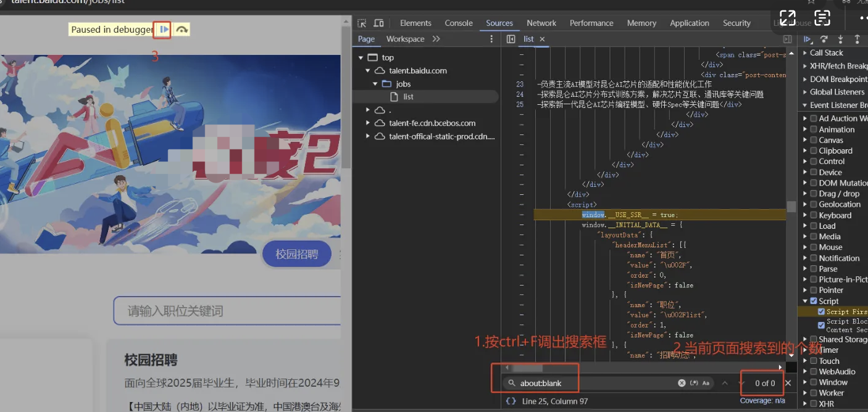Resume script execution in paused overlay
The image size is (868, 412).
(164, 30)
